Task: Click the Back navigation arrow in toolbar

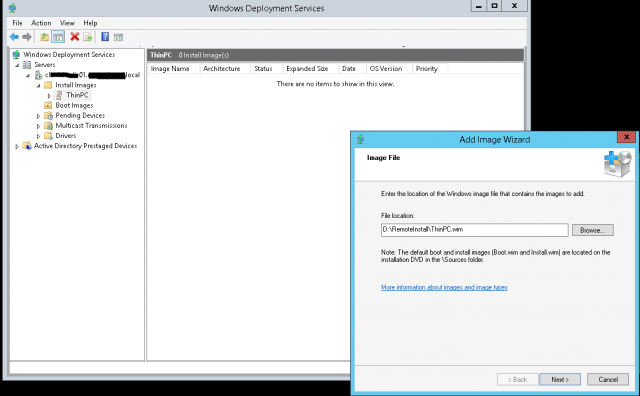Action: pyautogui.click(x=14, y=37)
